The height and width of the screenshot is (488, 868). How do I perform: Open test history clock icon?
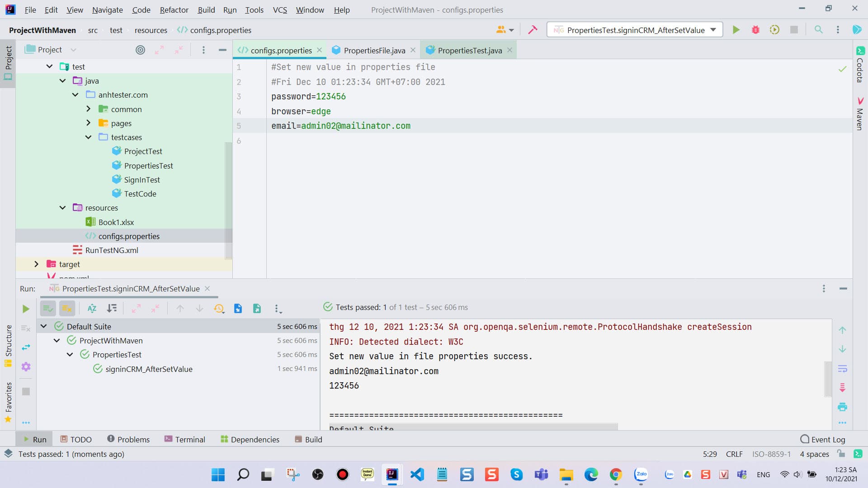[x=219, y=309]
